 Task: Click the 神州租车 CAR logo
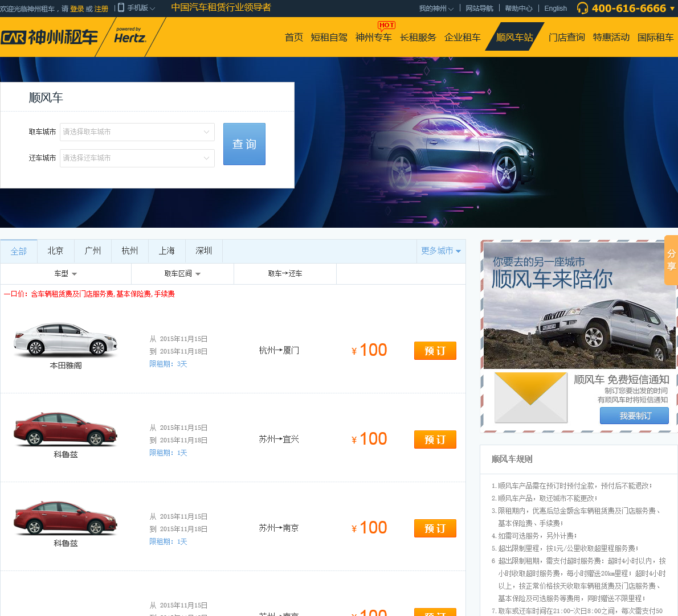[x=49, y=38]
